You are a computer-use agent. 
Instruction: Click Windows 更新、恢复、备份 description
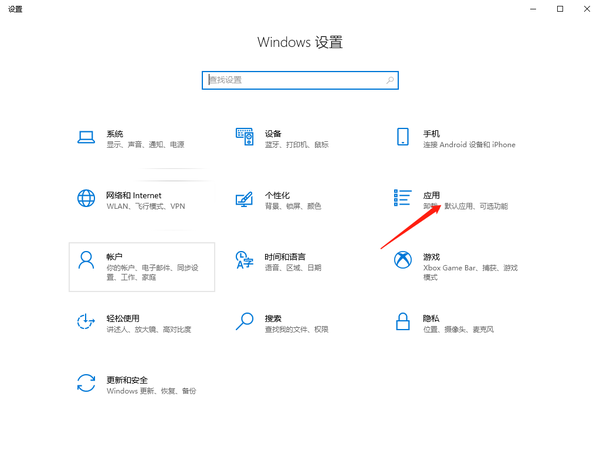click(151, 391)
